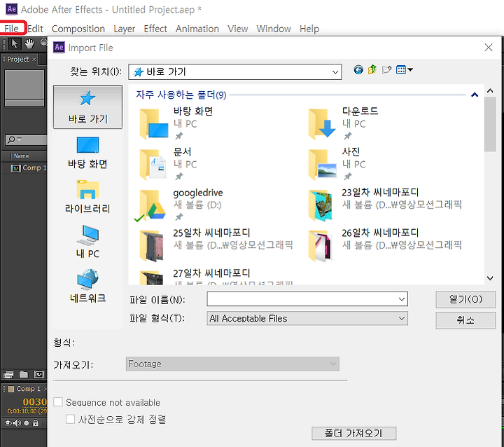Select Comp 1 item in Project panel
The width and height of the screenshot is (504, 447).
tap(29, 168)
